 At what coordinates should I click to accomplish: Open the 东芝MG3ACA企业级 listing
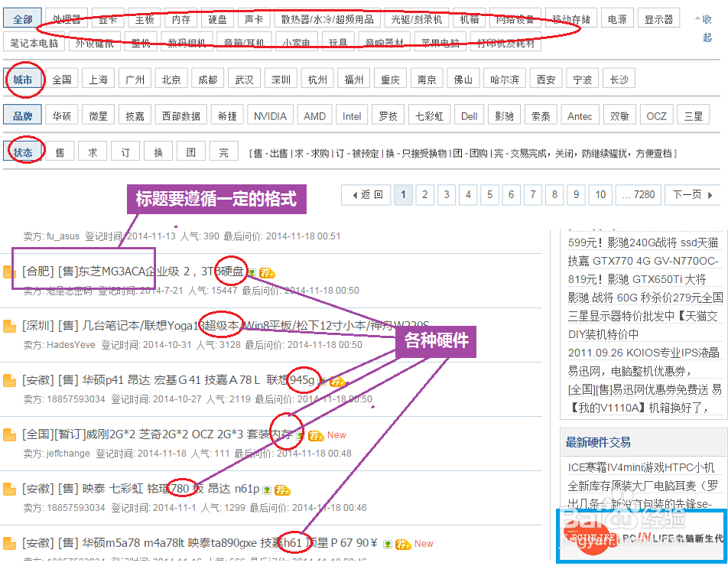[133, 272]
